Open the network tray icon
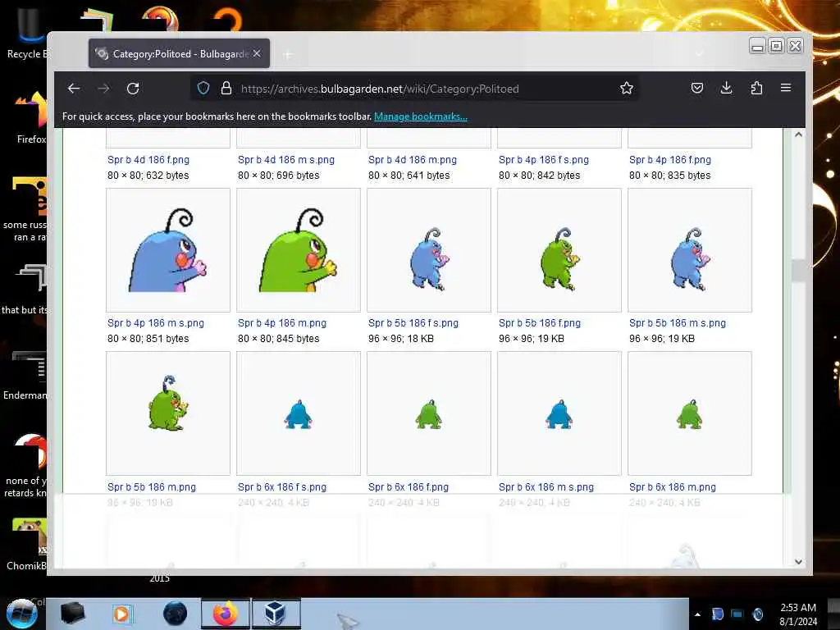Viewport: 840px width, 630px height. click(737, 614)
